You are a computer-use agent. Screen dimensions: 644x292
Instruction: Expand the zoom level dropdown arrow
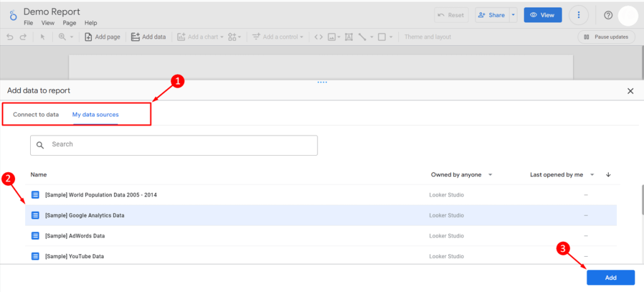coord(72,37)
